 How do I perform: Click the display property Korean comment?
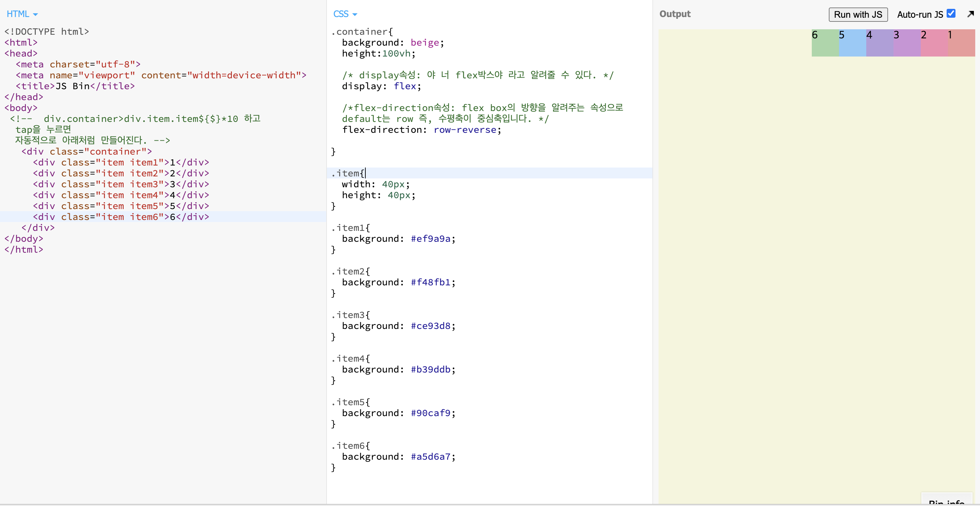coord(478,75)
